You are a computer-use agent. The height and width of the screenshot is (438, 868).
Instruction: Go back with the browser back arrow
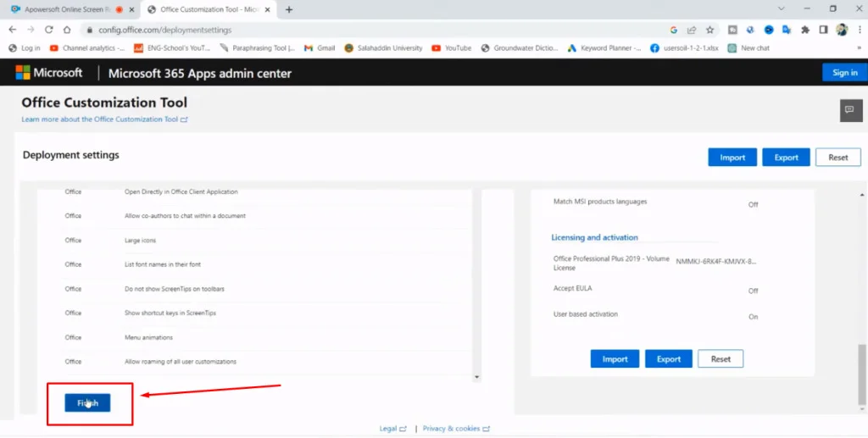[13, 30]
